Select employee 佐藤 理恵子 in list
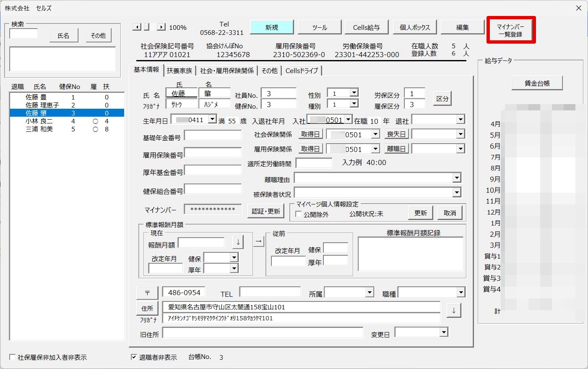This screenshot has height=369, width=588. pos(67,105)
